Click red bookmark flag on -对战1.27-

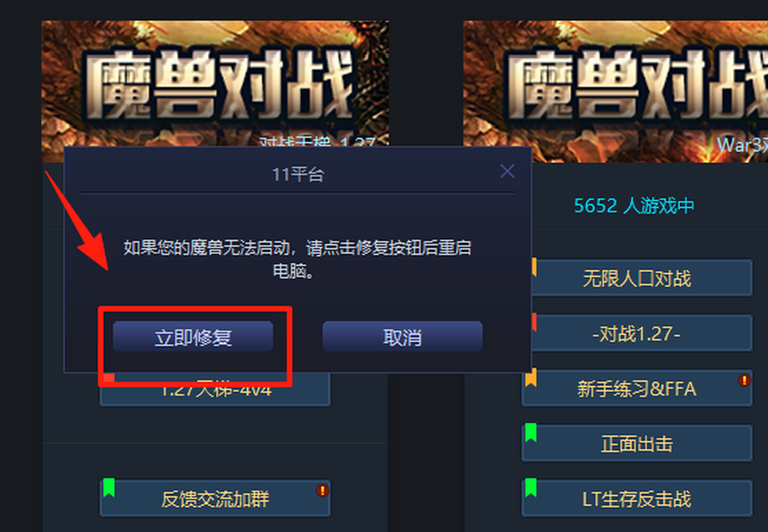[534, 322]
